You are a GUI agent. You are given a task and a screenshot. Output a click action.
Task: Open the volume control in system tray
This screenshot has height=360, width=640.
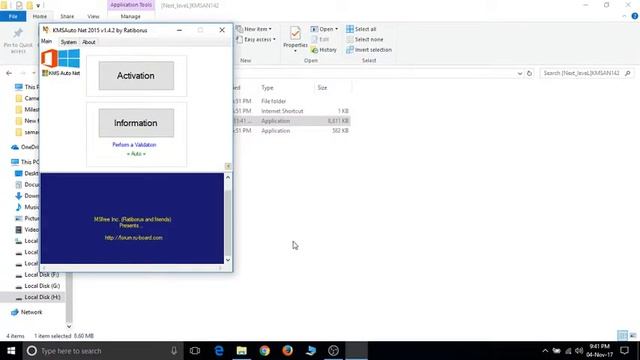(579, 351)
